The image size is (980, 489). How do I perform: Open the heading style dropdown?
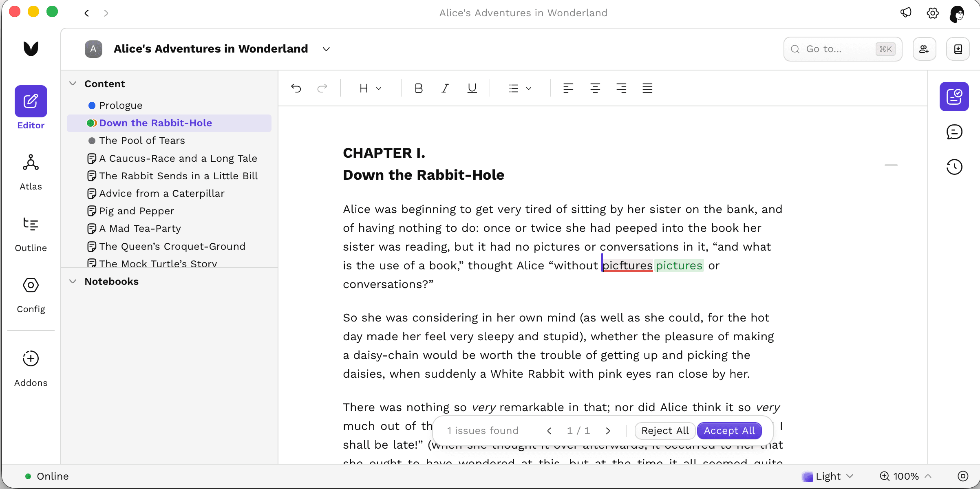[x=370, y=88]
